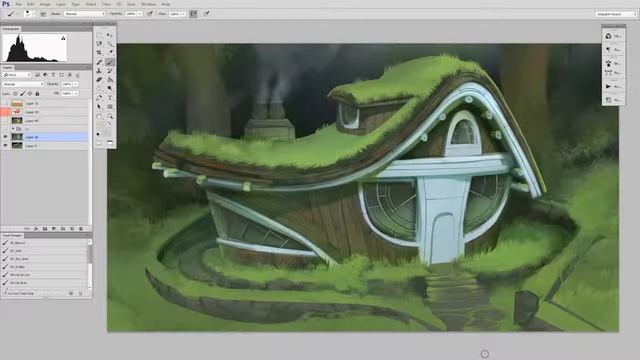
Task: Toggle pressure for size button
Action: tap(207, 14)
